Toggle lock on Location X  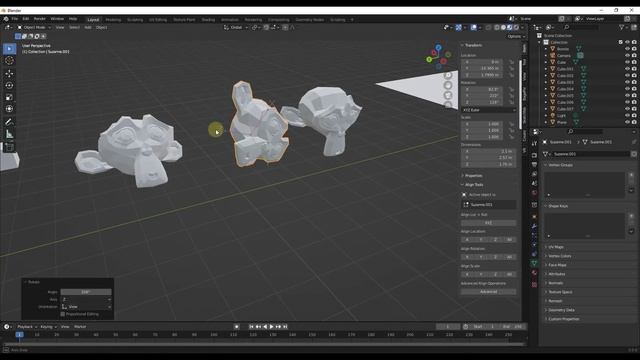click(511, 62)
